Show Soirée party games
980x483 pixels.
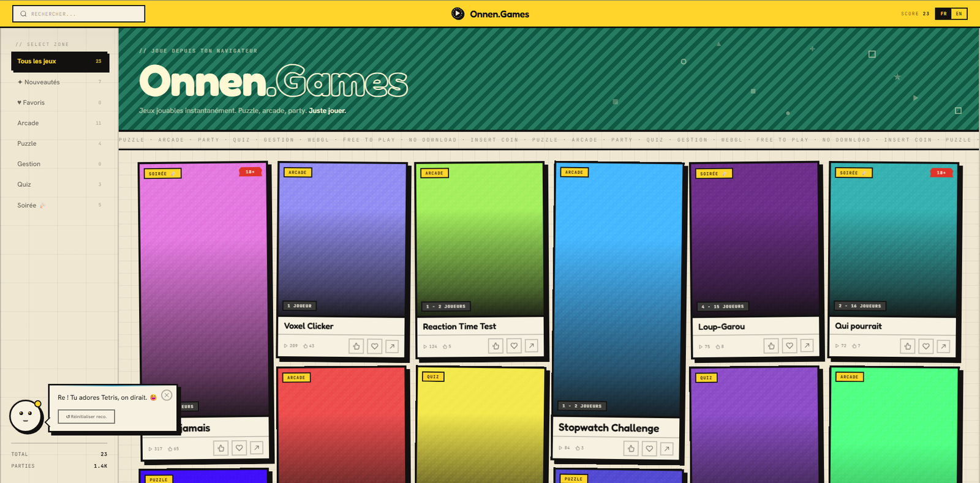point(59,205)
